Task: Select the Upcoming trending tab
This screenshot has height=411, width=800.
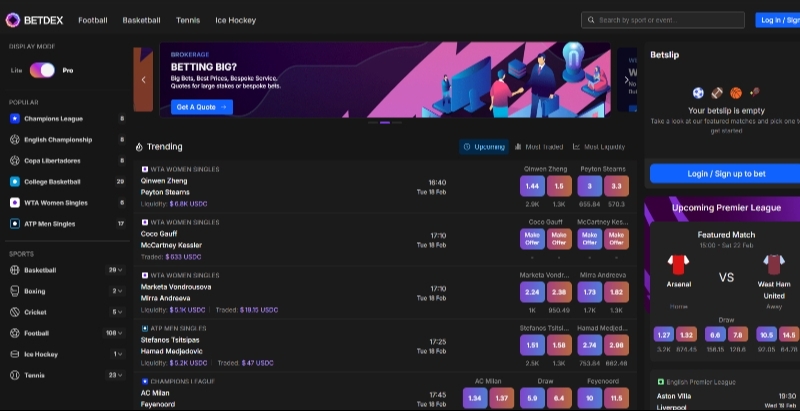Action: pyautogui.click(x=484, y=147)
